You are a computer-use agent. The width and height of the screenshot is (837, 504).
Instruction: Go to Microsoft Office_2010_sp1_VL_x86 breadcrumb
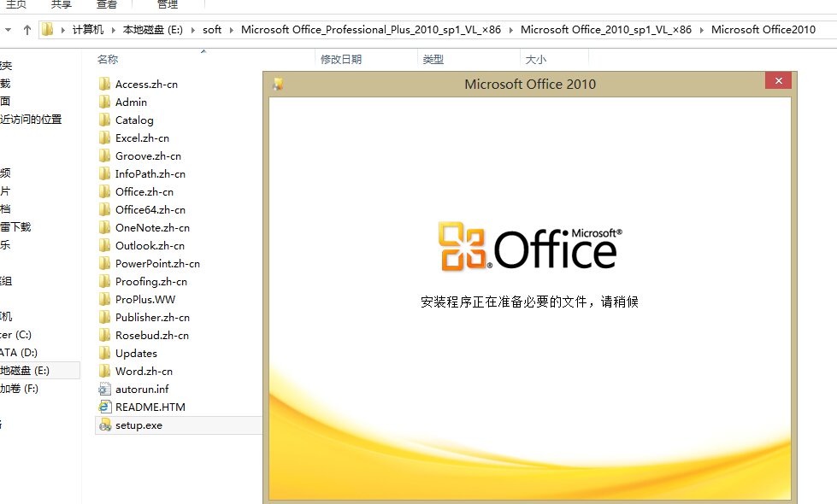pyautogui.click(x=606, y=30)
